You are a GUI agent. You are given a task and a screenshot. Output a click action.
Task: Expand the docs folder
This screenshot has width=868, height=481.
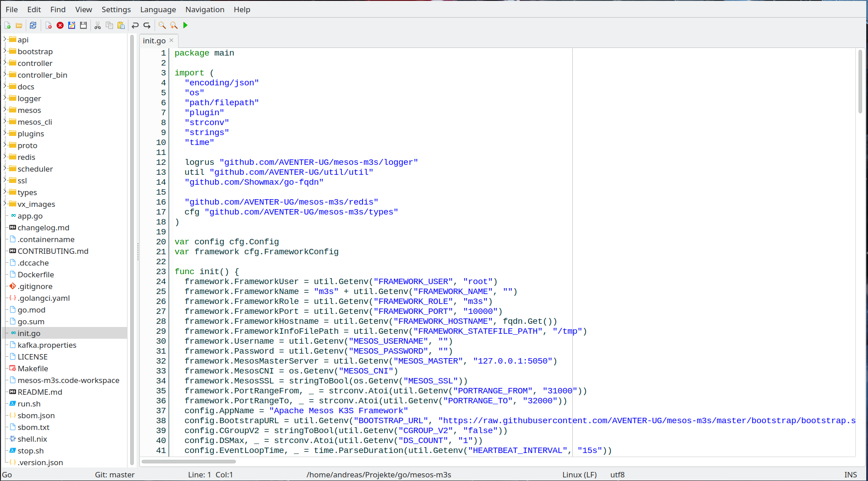pos(5,86)
